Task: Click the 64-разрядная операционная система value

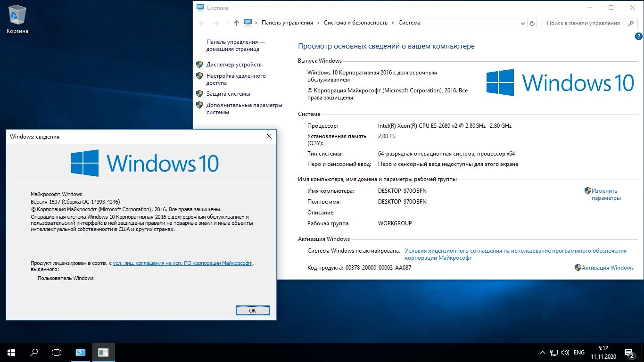Action: [x=446, y=154]
